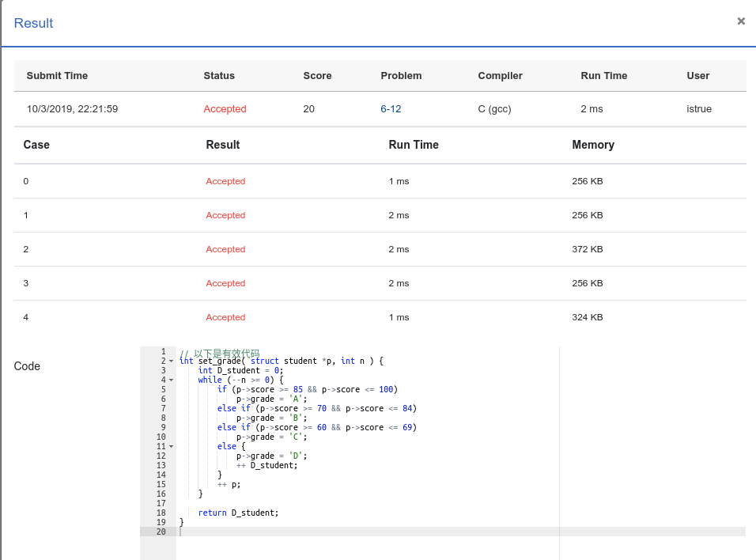Click Accepted result for case 4
Image resolution: width=756 pixels, height=560 pixels.
[x=225, y=317]
